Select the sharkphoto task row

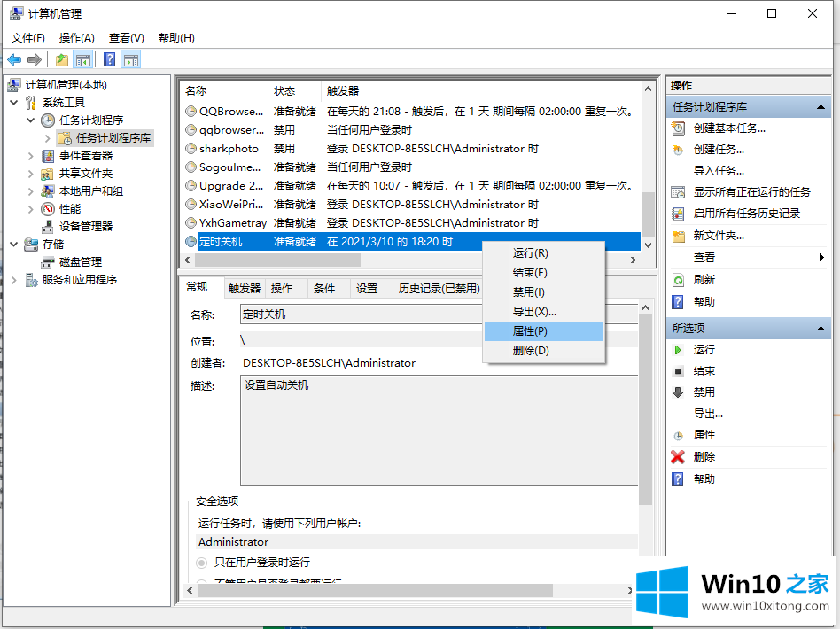(x=410, y=149)
